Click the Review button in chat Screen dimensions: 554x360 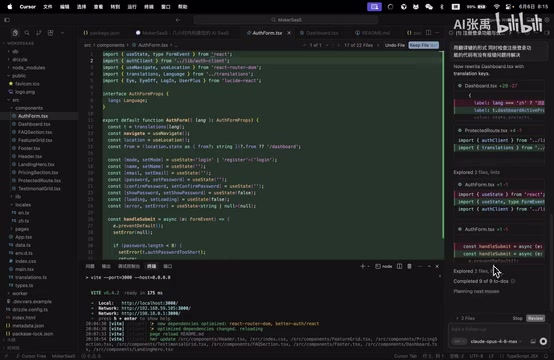pyautogui.click(x=535, y=318)
